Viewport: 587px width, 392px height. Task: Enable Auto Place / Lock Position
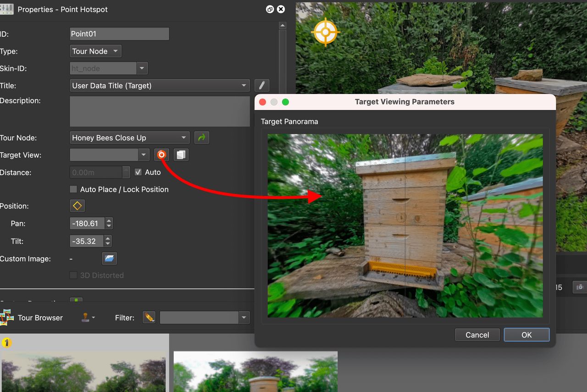coord(73,189)
